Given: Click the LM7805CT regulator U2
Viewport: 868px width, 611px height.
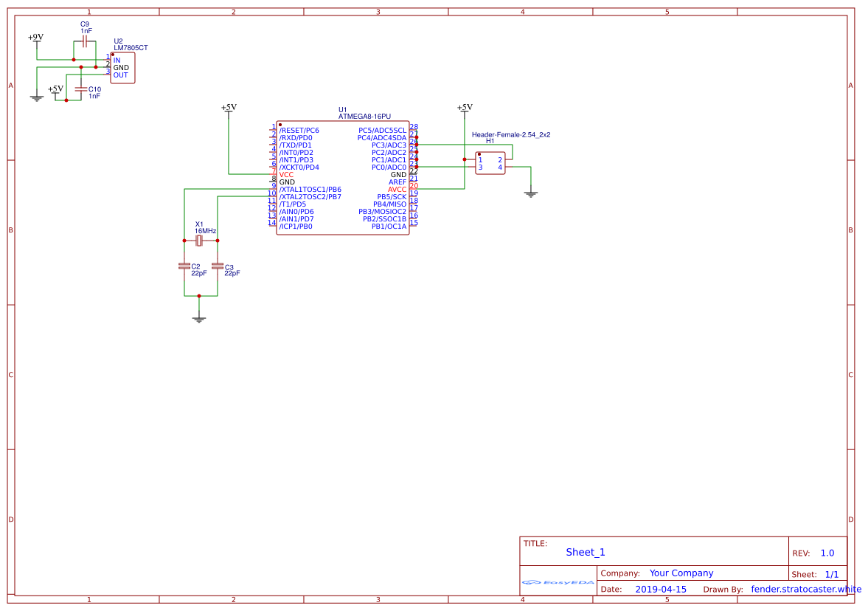Looking at the screenshot, I should tap(122, 68).
